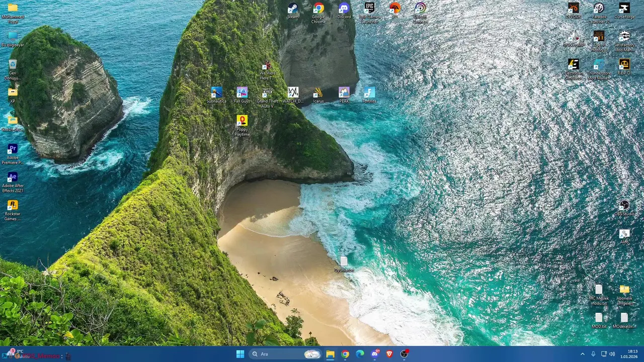The width and height of the screenshot is (644, 362).
Task: Click the microphone icon in system tray
Action: pos(593,354)
